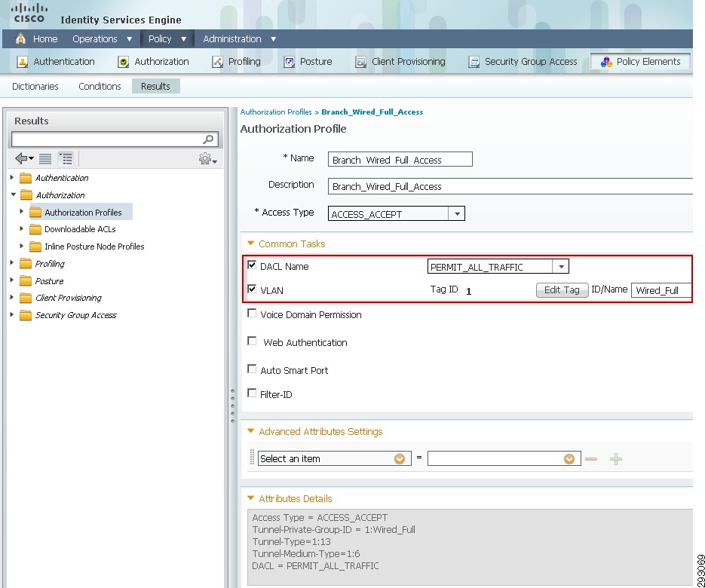Uncheck the VLAN checkbox
The height and width of the screenshot is (588, 705).
(253, 289)
